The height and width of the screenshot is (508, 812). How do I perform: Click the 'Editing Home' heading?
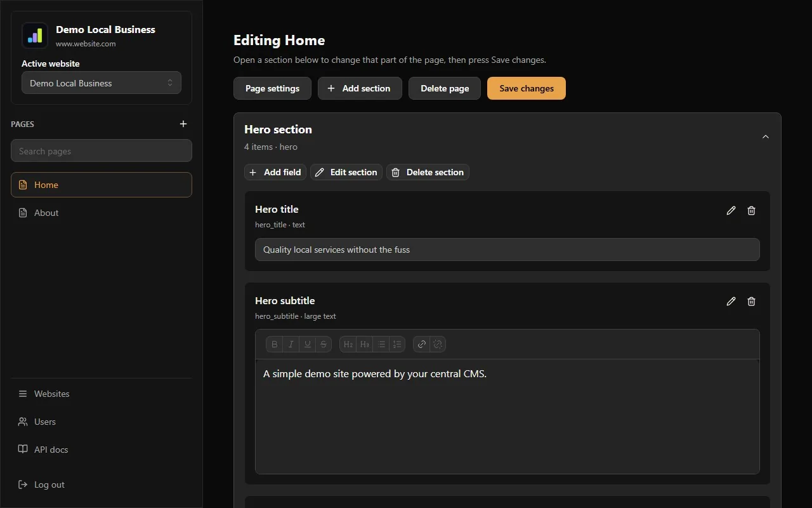[x=279, y=40]
